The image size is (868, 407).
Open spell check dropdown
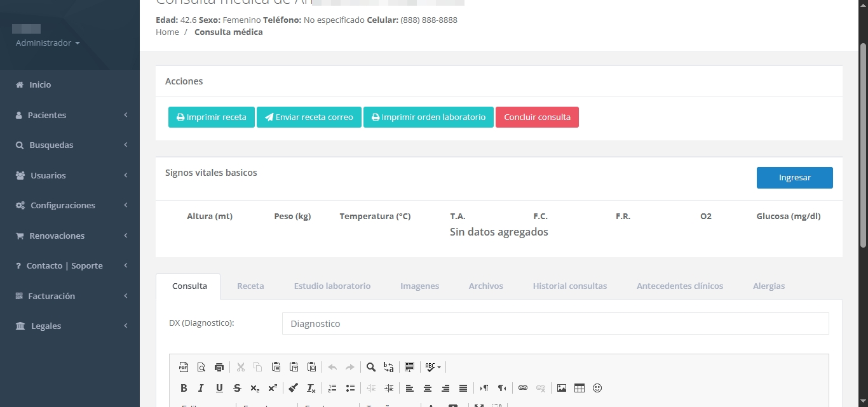click(x=433, y=367)
